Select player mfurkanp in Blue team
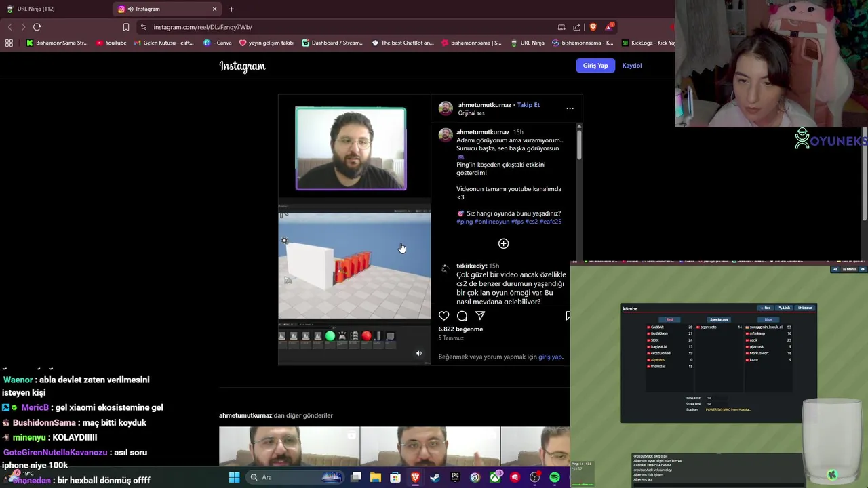The image size is (868, 488). [769, 333]
